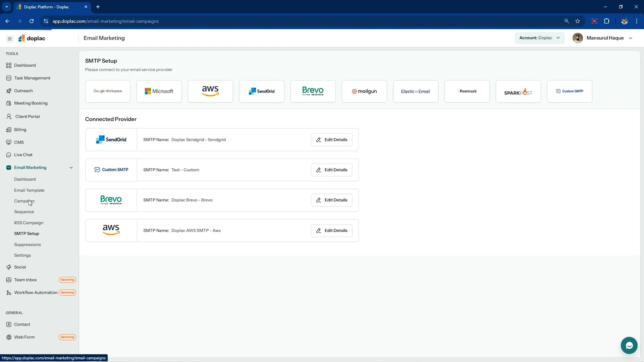Image resolution: width=644 pixels, height=362 pixels.
Task: Choose Google Workspace provider card
Action: 108,91
